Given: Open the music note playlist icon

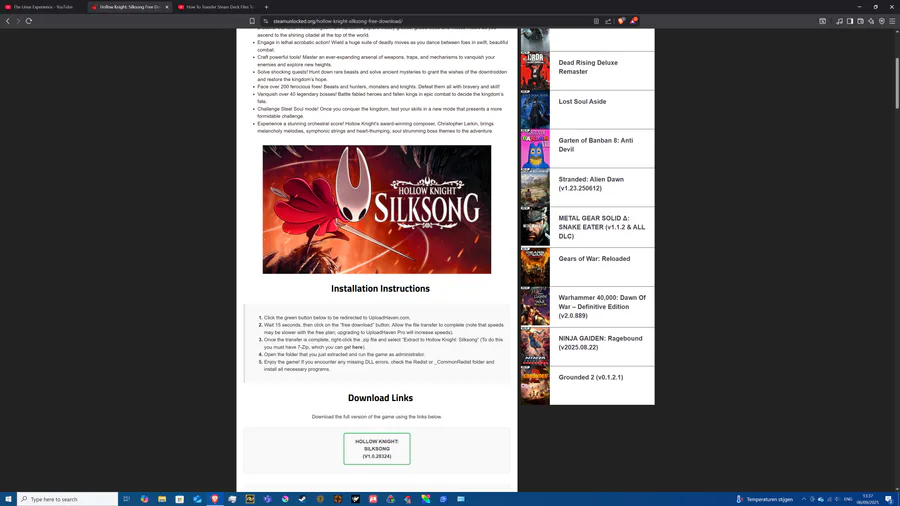Looking at the screenshot, I should (839, 21).
